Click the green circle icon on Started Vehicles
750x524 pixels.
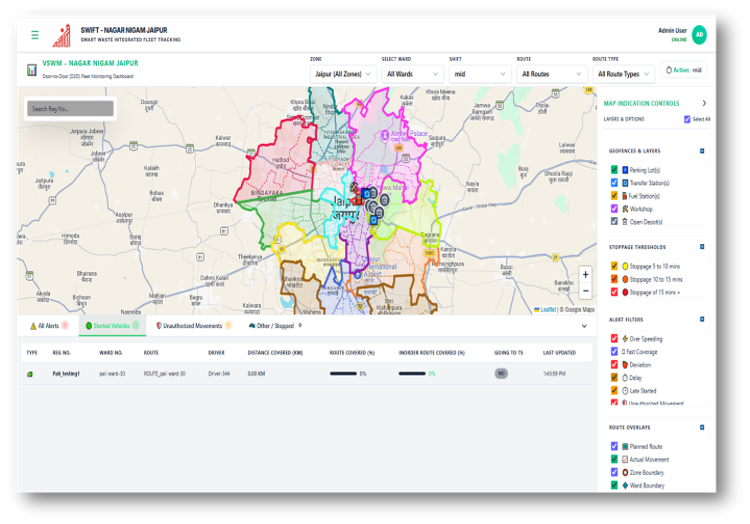point(88,326)
